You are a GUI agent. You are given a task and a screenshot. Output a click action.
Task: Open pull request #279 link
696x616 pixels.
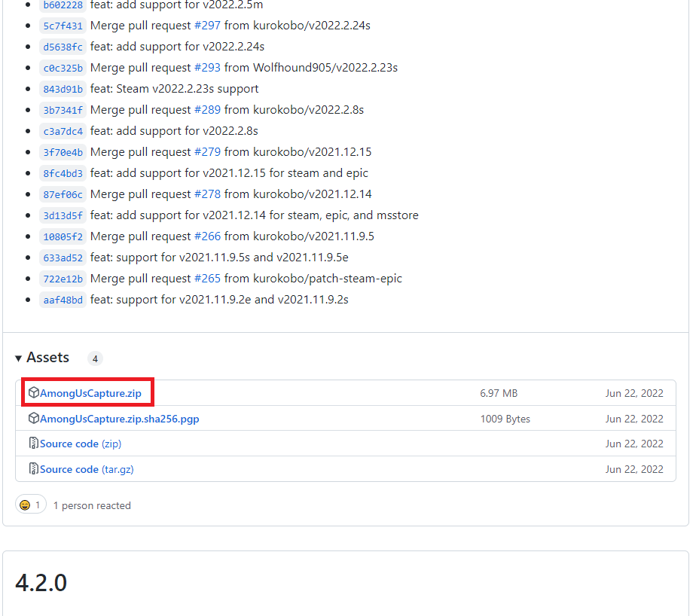207,152
